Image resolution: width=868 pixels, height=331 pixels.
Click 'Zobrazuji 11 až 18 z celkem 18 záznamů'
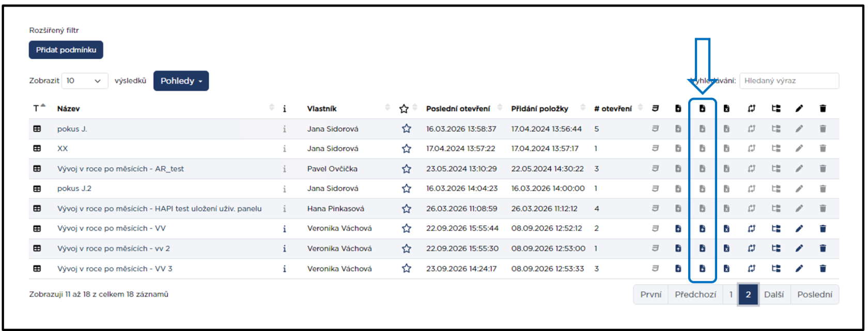[x=99, y=294]
